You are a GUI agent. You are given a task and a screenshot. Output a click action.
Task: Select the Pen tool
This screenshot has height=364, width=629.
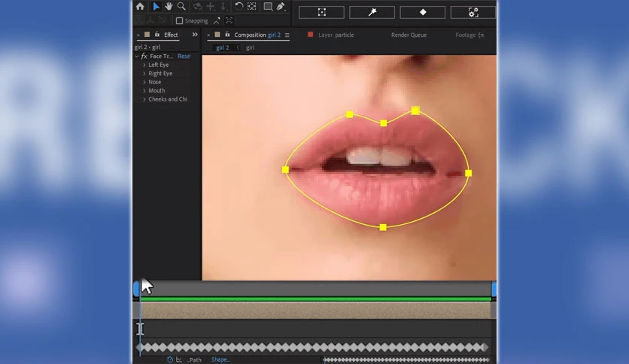pos(281,7)
